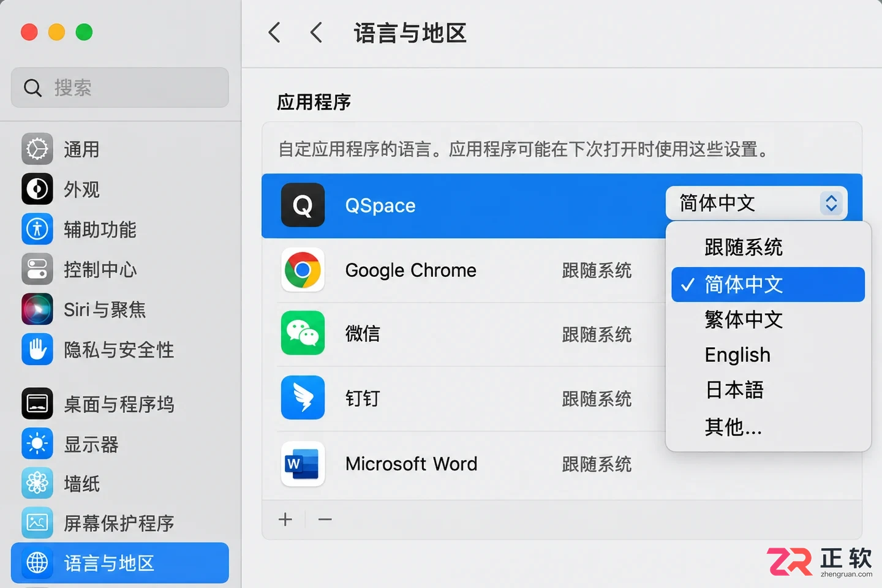Screen dimensions: 882x588
Task: Select the Siri与聚焦 icon
Action: [37, 309]
